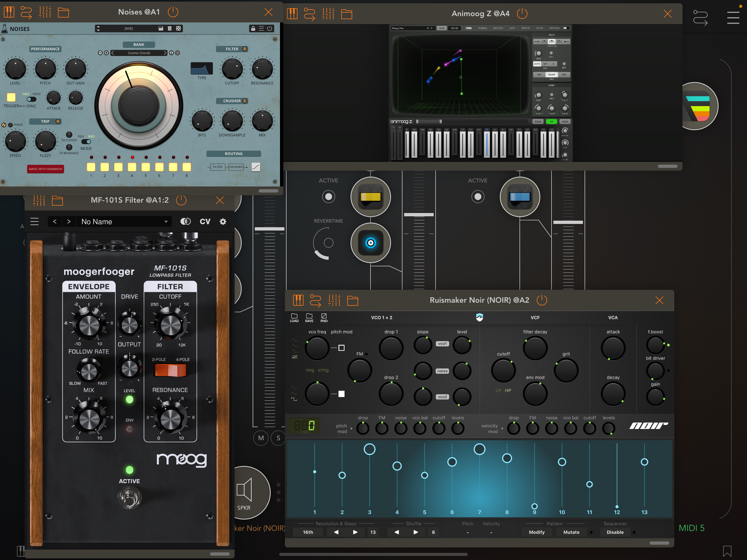This screenshot has width=747, height=560.
Task: Open keyboard icon in Noises @A1 titlebar
Action: pyautogui.click(x=9, y=12)
